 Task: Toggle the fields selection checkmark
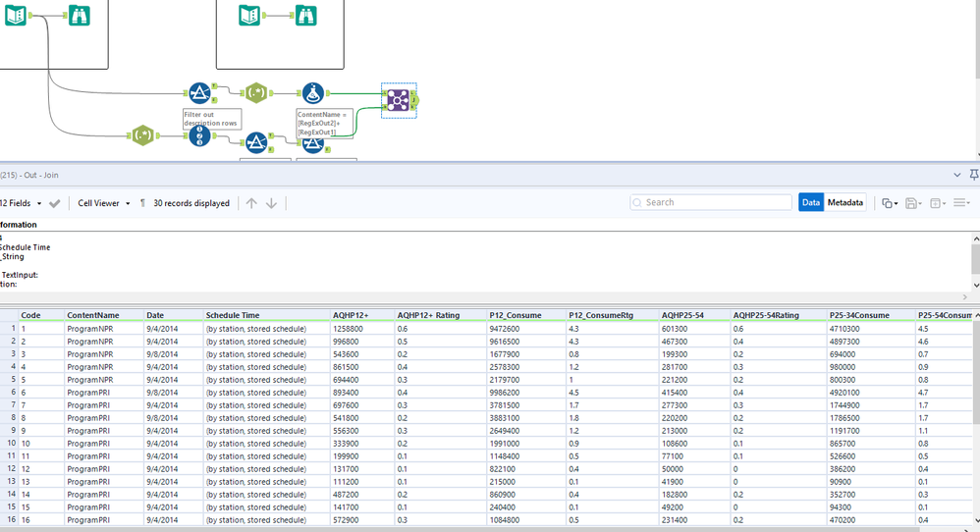[x=55, y=203]
